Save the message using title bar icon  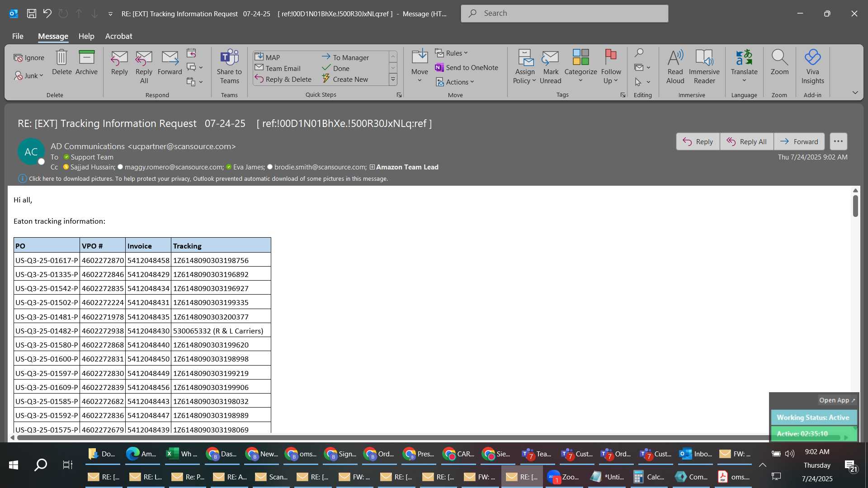point(32,14)
